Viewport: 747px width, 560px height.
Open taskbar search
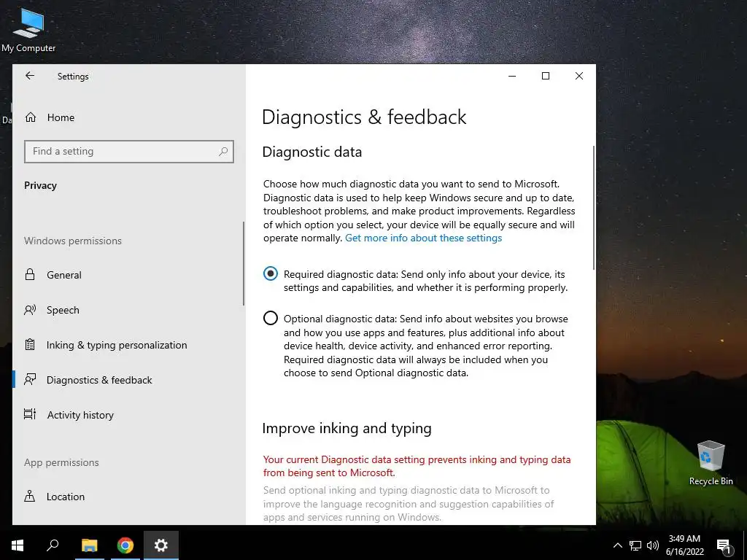[53, 545]
